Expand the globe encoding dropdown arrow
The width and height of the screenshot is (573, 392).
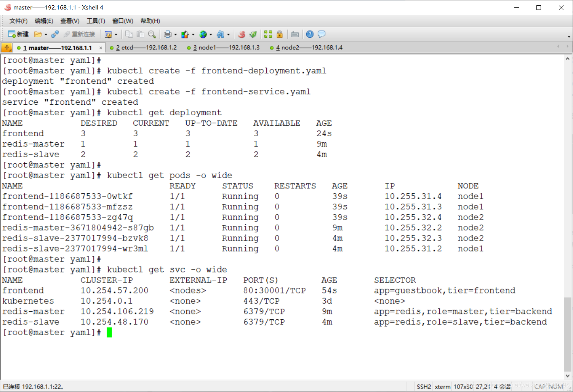pyautogui.click(x=211, y=34)
